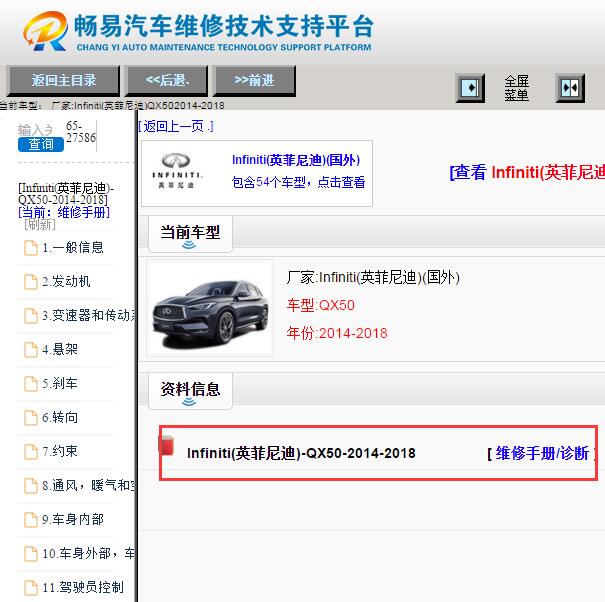Viewport: 605px width, 602px height.
Task: Open the 维修手册/诊断 link
Action: (x=542, y=453)
